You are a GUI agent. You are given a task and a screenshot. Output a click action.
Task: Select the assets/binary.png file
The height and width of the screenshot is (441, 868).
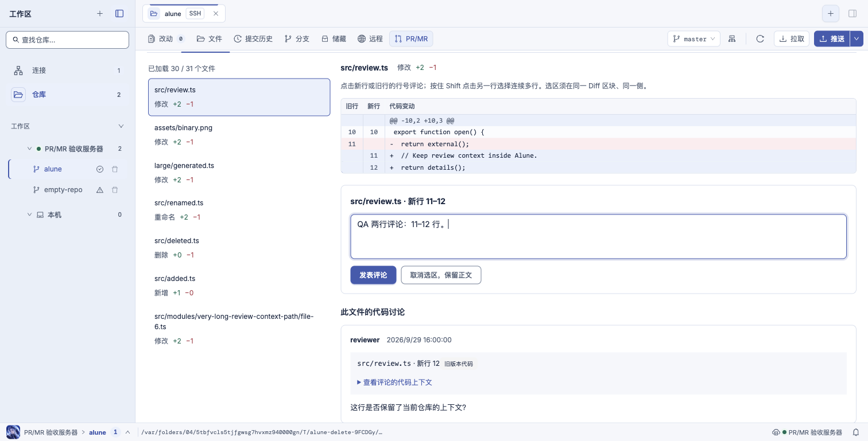pos(239,135)
